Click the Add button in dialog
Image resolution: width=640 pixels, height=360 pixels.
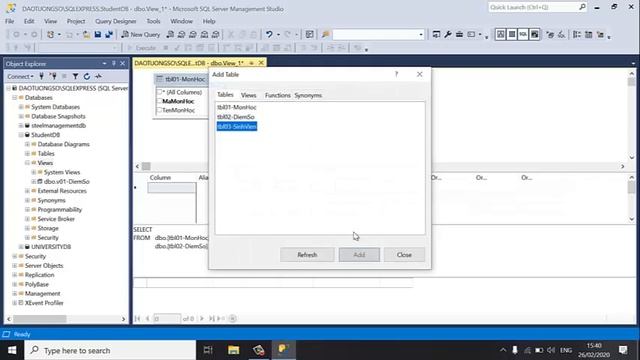[359, 255]
